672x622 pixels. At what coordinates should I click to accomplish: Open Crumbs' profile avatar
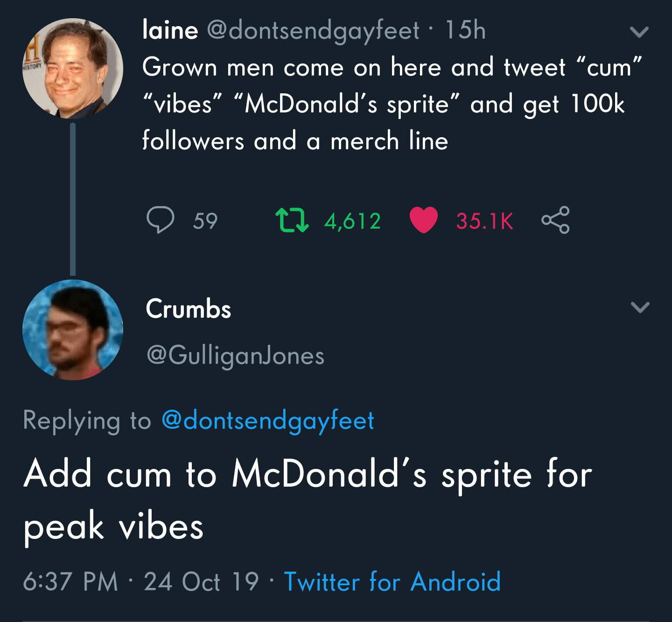click(x=73, y=330)
